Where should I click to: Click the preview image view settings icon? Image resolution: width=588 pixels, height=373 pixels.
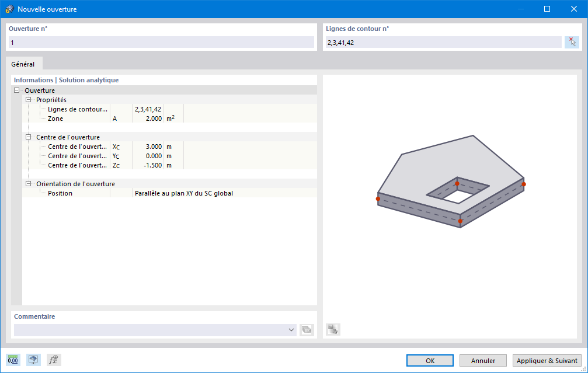point(333,330)
